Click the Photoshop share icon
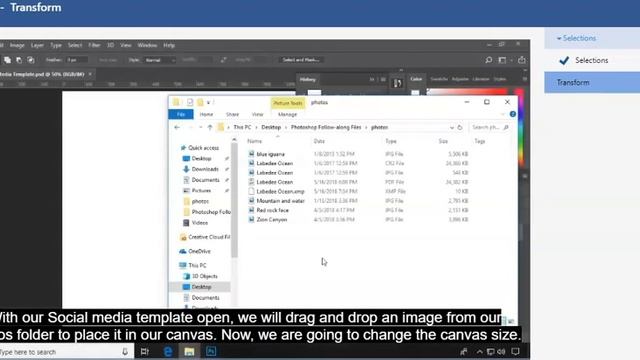Image resolution: width=640 pixels, height=360 pixels. click(522, 60)
